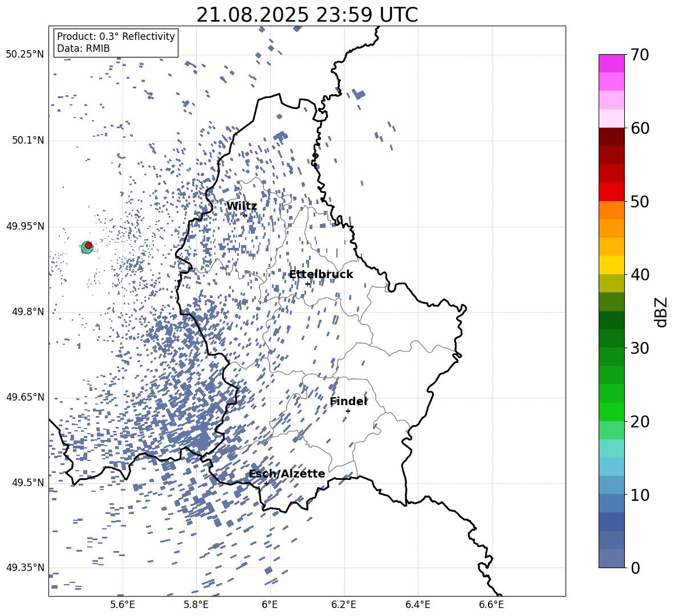This screenshot has width=675, height=616.
Task: Click the 49.95°N latitude label
Action: [25, 226]
